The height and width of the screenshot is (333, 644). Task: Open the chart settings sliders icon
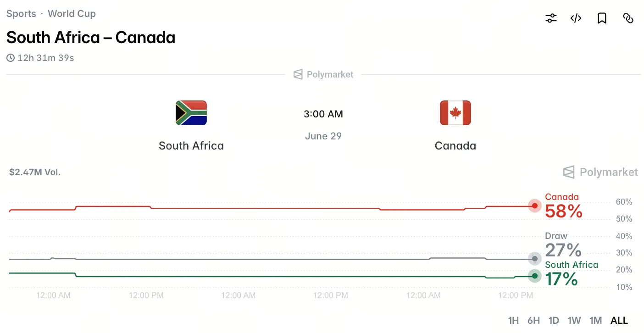(x=551, y=18)
